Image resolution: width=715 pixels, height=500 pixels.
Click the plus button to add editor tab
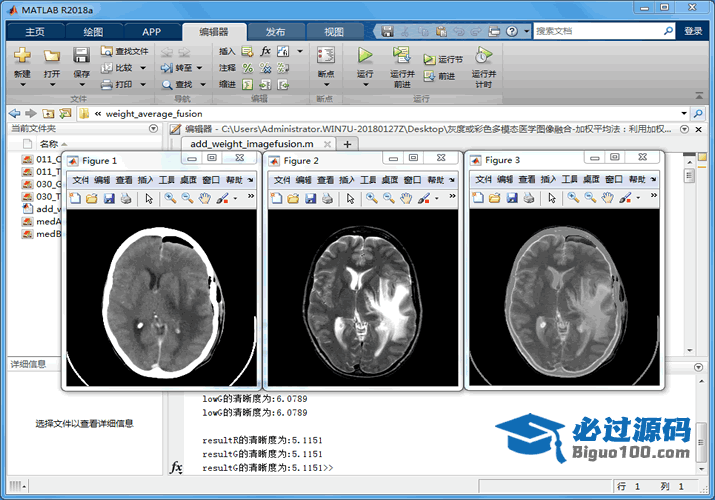[x=347, y=144]
